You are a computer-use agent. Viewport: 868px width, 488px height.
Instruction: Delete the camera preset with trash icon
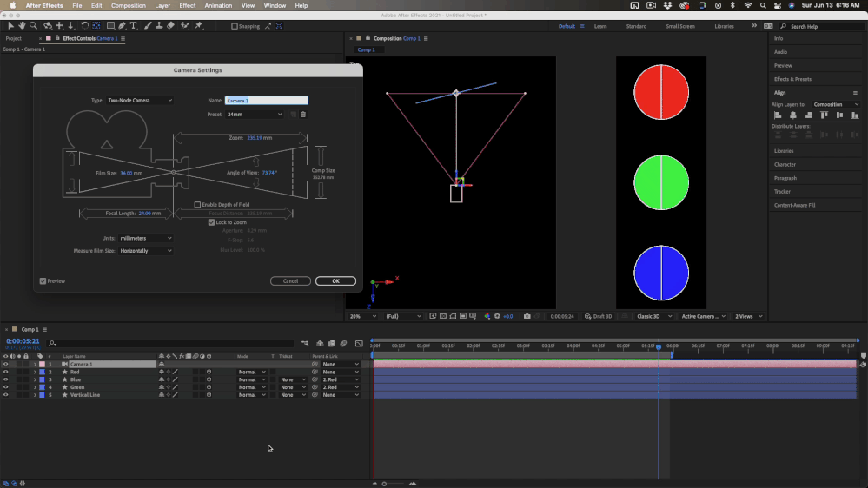tap(303, 115)
